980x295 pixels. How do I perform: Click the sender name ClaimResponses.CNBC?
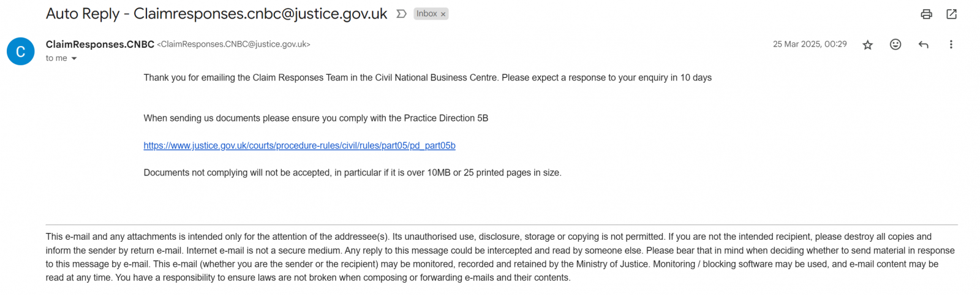100,44
